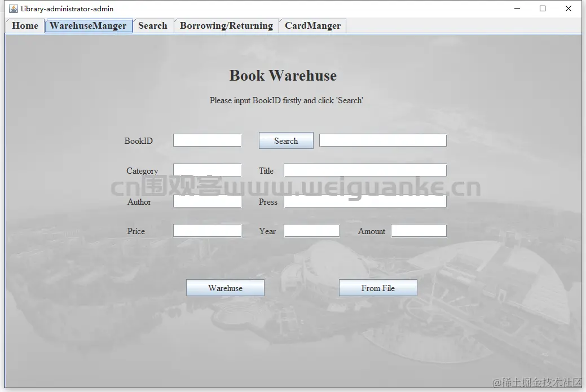Minimize the Library-administrator-admin window
This screenshot has width=586, height=392.
point(517,8)
